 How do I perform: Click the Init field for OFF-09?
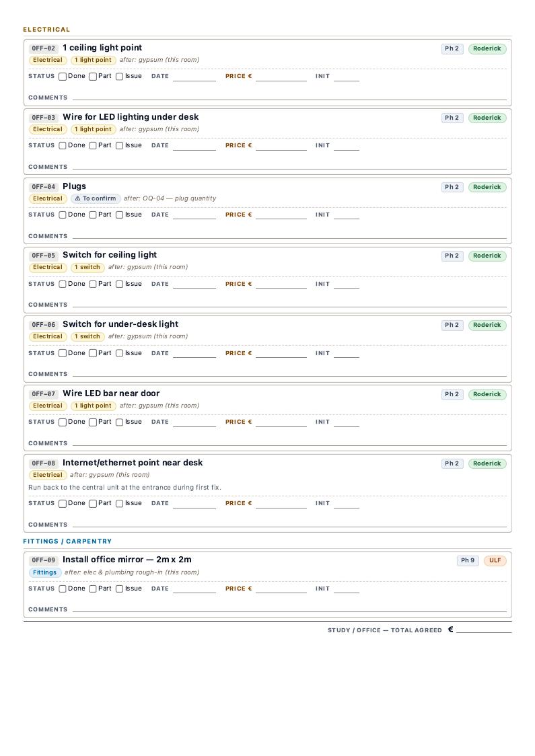pyautogui.click(x=347, y=589)
